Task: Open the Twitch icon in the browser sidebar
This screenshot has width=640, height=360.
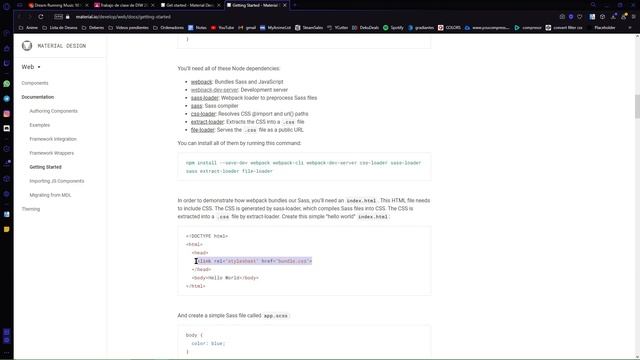Action: (7, 63)
